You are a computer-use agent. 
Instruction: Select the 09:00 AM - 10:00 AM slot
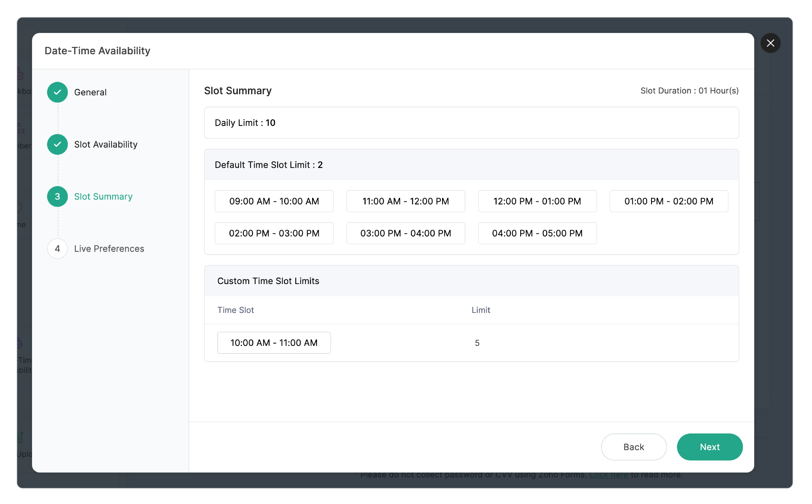pos(274,201)
